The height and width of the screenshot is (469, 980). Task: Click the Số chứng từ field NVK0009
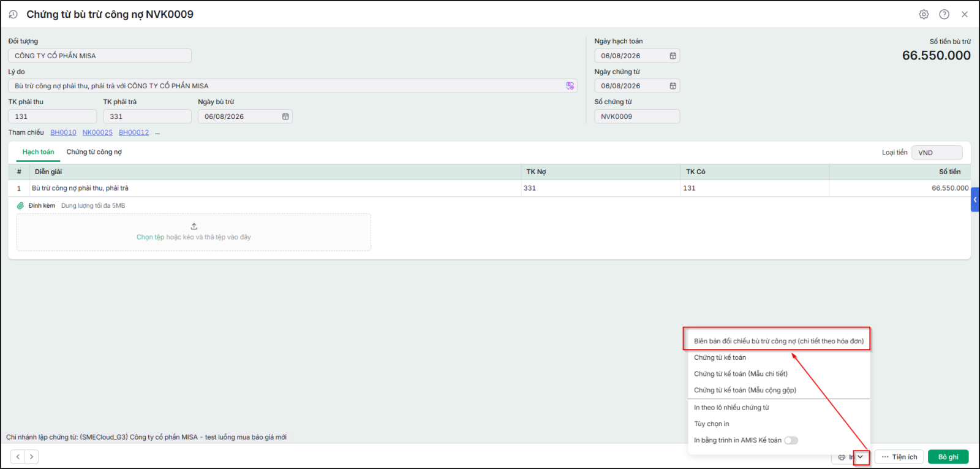[x=637, y=116]
